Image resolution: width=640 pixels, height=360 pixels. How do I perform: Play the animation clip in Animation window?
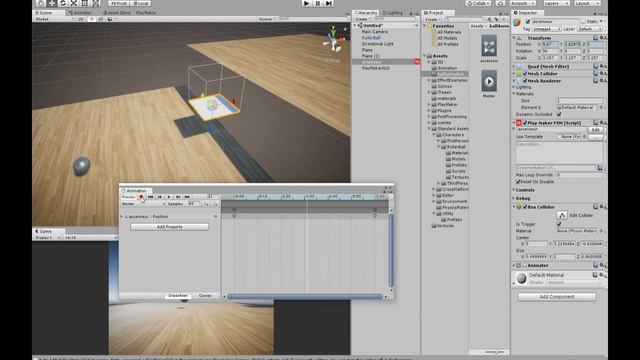pyautogui.click(x=169, y=197)
